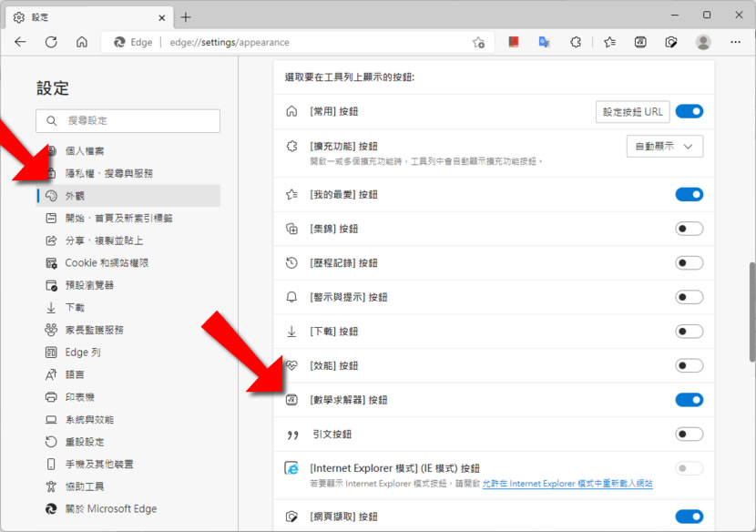This screenshot has height=532, width=756.
Task: Open 印表機 settings section
Action: pos(128,397)
